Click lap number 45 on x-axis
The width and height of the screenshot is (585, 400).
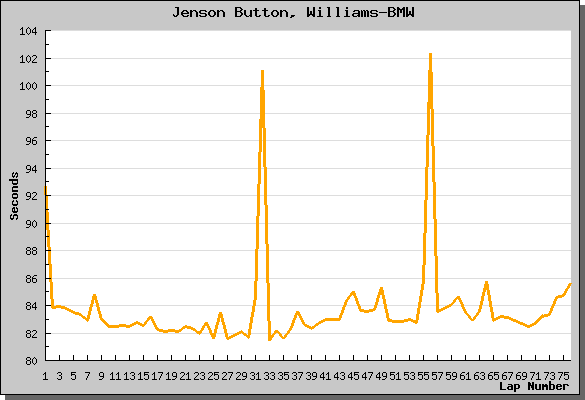click(x=353, y=376)
